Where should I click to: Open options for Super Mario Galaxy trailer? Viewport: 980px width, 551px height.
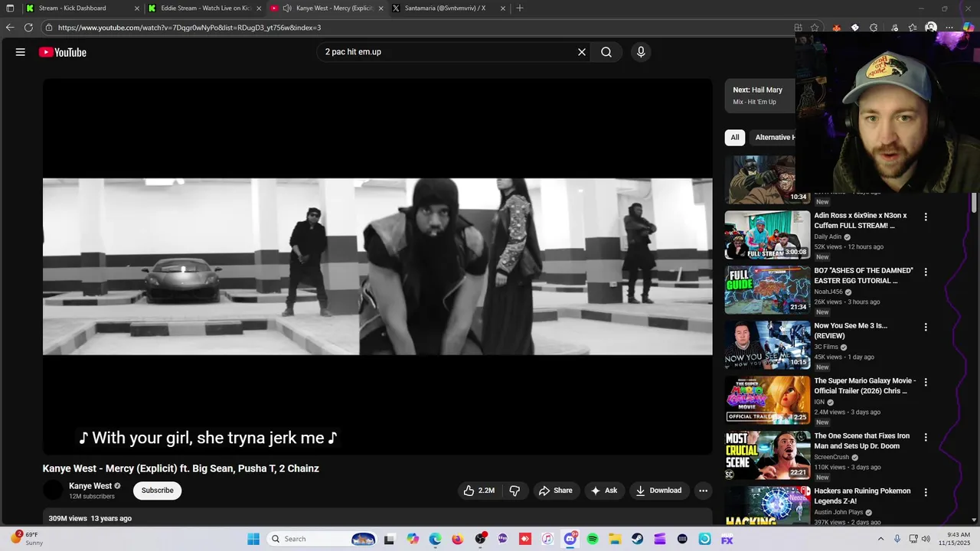coord(926,383)
